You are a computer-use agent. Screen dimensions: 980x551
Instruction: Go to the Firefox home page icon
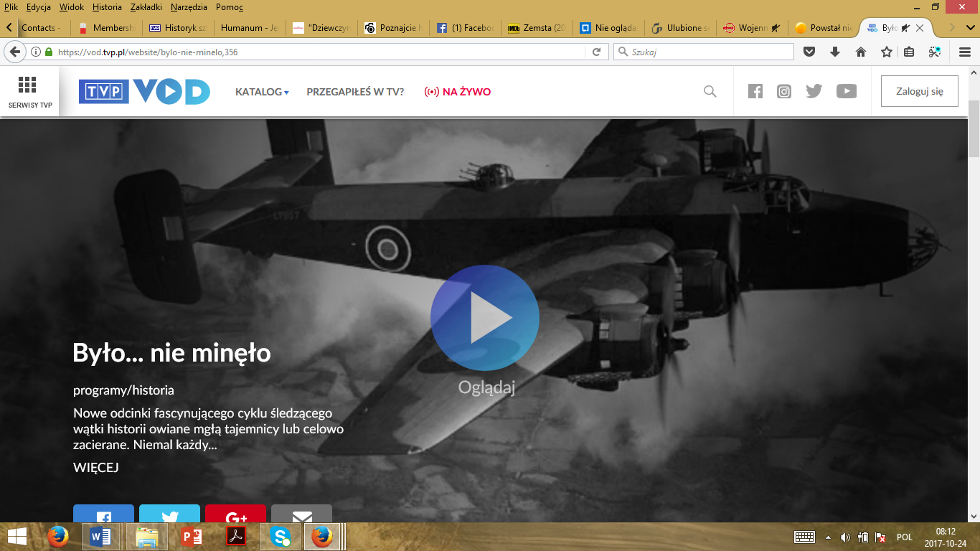point(861,52)
